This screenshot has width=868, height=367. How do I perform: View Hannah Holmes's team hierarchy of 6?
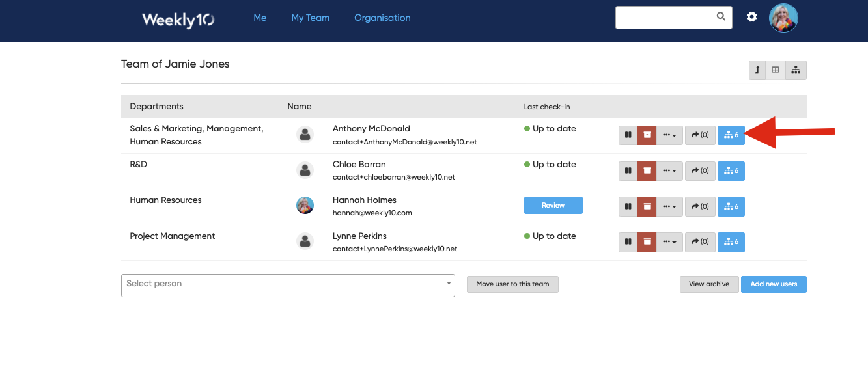pos(731,206)
